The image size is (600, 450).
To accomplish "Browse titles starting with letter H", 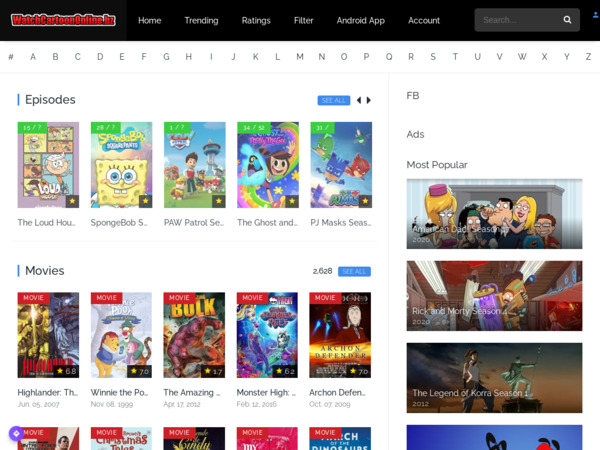I will pyautogui.click(x=189, y=57).
